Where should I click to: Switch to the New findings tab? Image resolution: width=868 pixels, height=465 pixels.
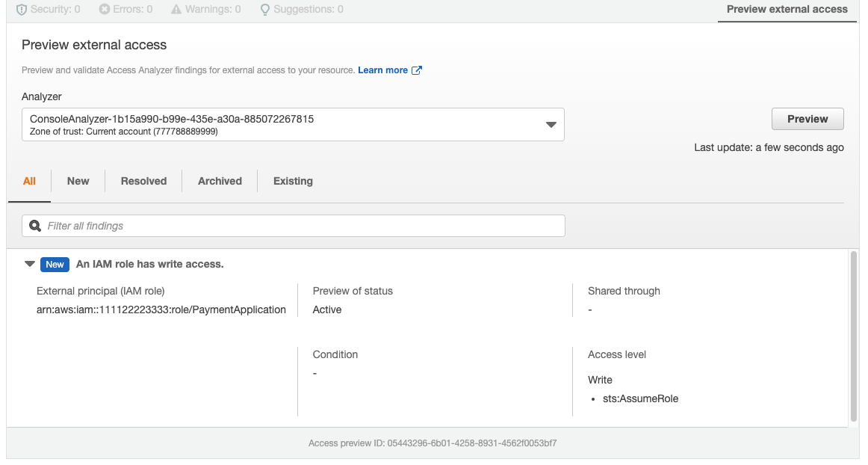click(78, 181)
